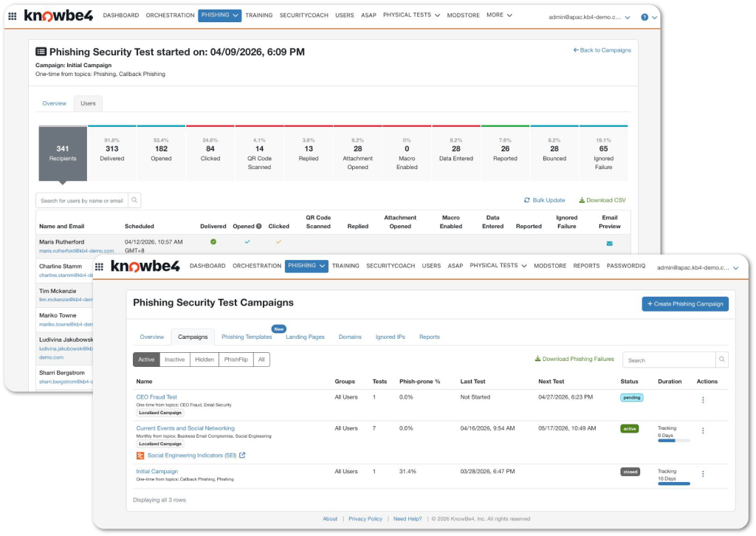Switch to the Overview tab of the security test
Viewport: 756px width, 536px height.
[55, 103]
